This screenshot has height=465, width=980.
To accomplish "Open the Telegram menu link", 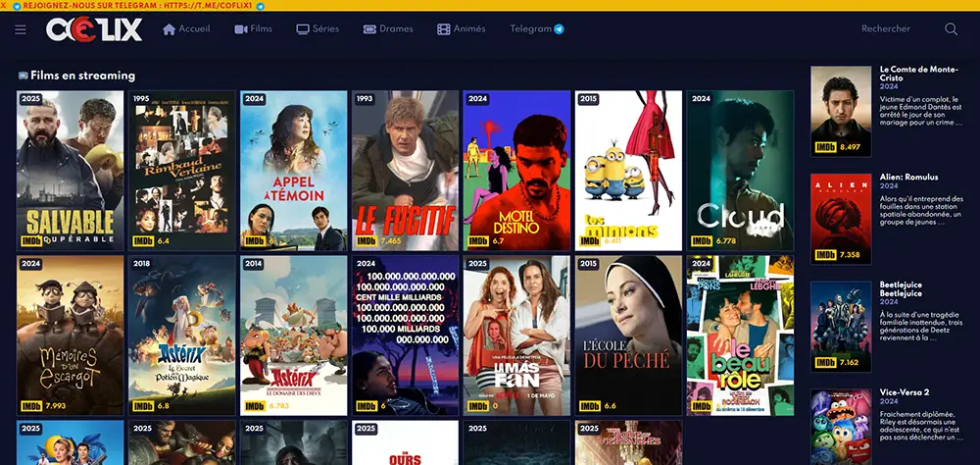I will tap(537, 28).
